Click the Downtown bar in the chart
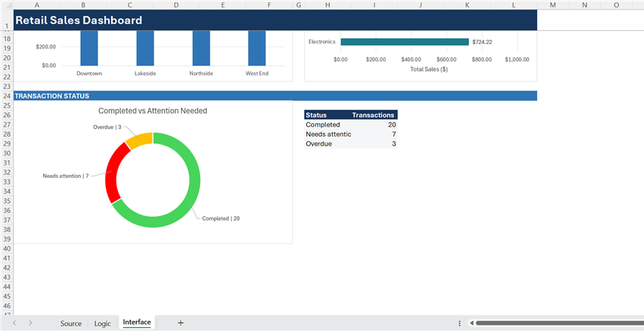This screenshot has height=331, width=644. [89, 48]
